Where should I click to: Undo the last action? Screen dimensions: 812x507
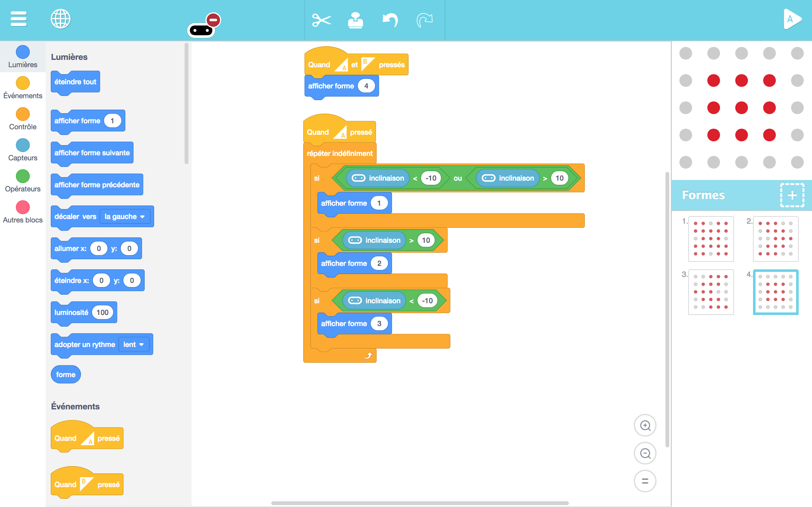[390, 20]
